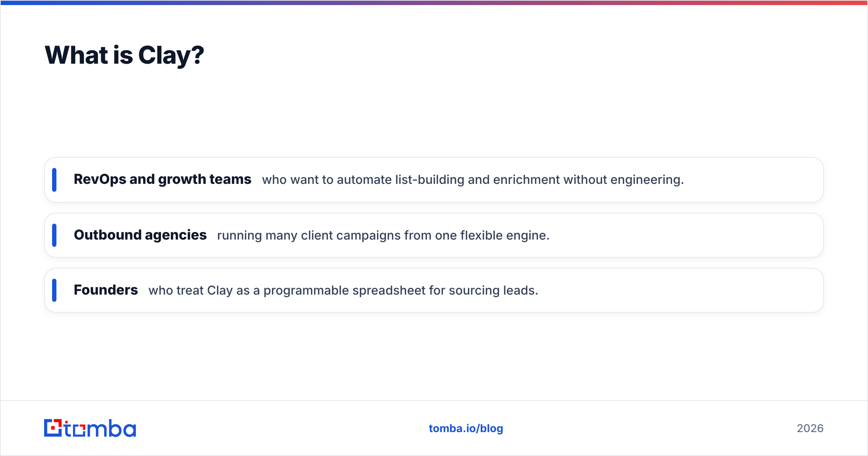The height and width of the screenshot is (456, 868).
Task: Click the Outbound agencies card
Action: click(434, 235)
